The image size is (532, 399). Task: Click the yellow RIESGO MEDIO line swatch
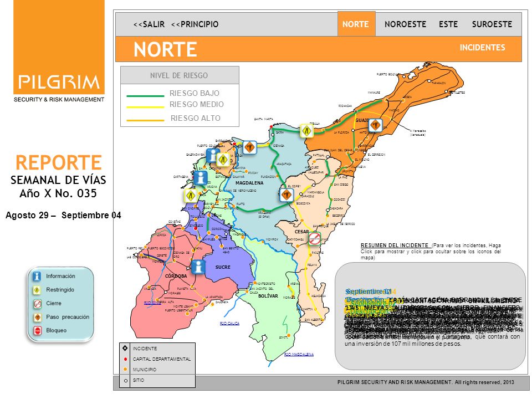click(x=145, y=107)
